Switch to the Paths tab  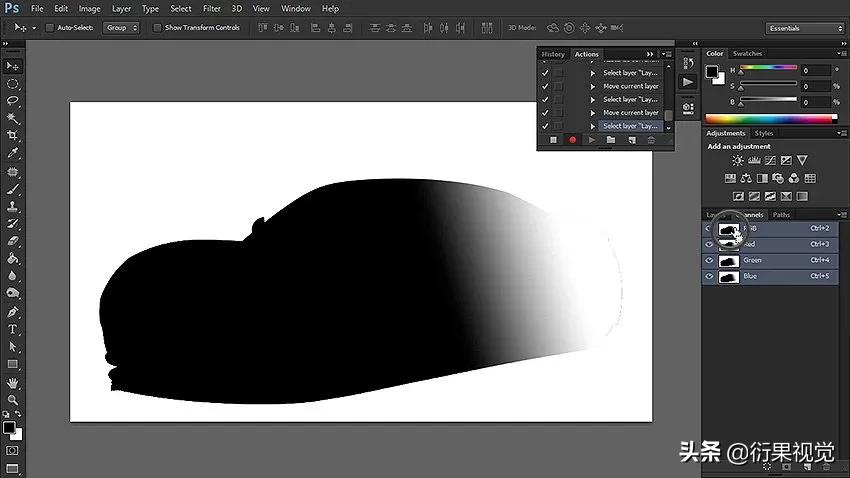(x=781, y=214)
